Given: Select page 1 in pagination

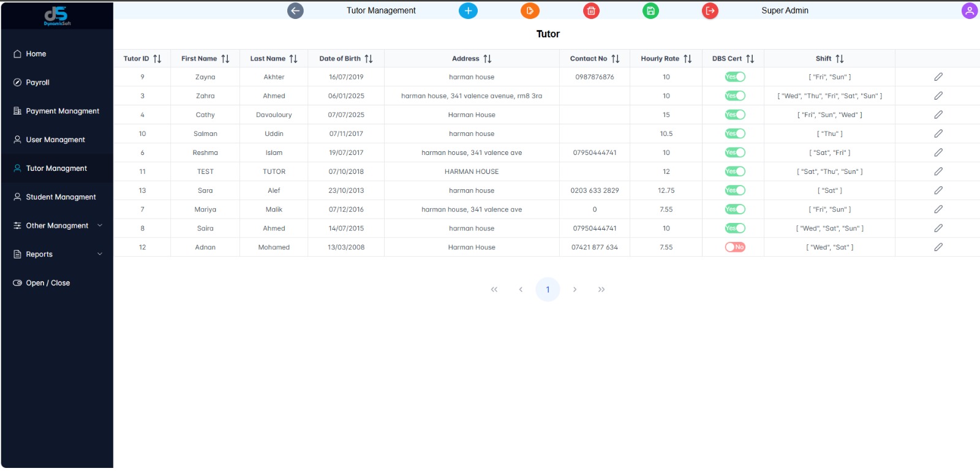Looking at the screenshot, I should [548, 290].
